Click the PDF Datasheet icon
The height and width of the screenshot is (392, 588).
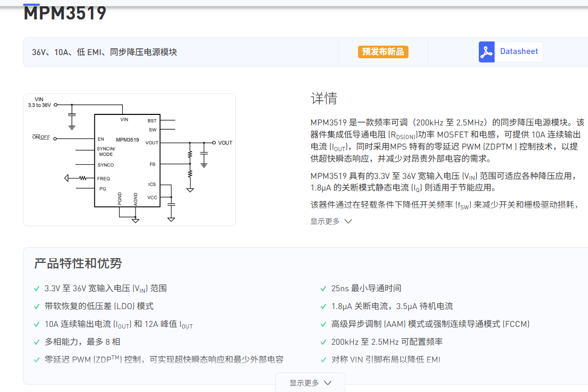(x=487, y=52)
